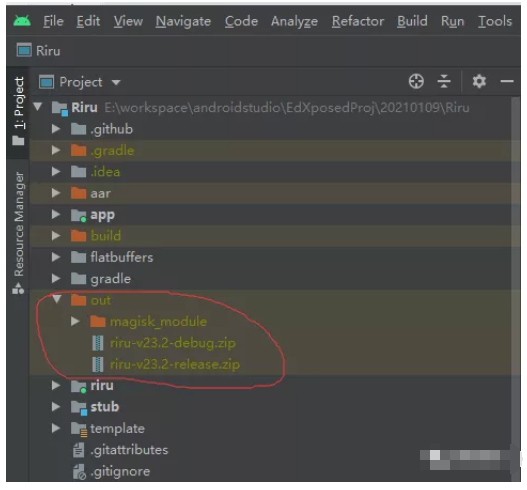Click riru-v23.2-debug.zip archive icon

click(98, 343)
